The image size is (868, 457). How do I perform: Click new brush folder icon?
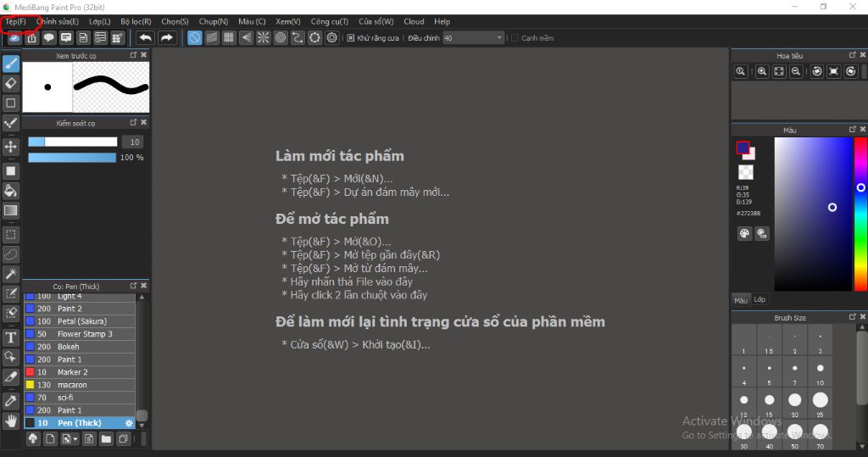106,439
